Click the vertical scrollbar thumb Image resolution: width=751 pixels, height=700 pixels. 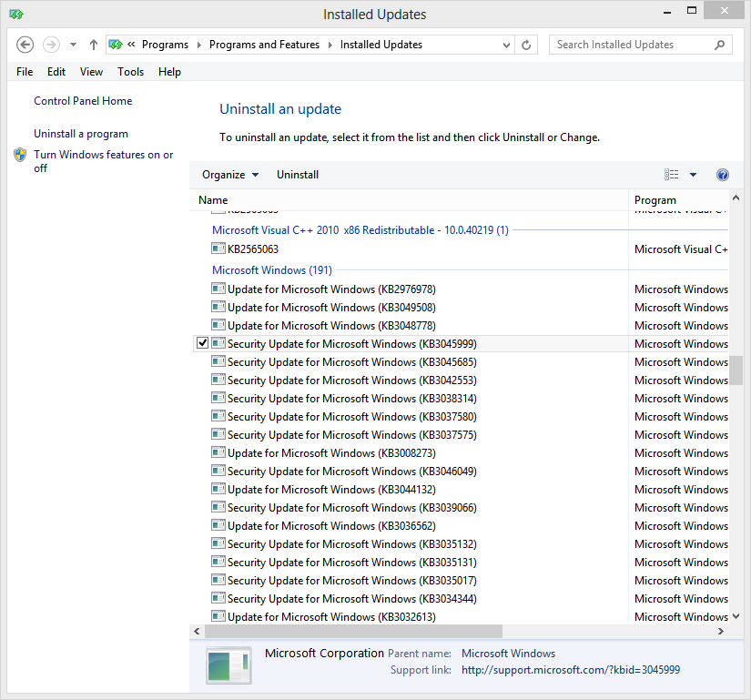coord(736,370)
